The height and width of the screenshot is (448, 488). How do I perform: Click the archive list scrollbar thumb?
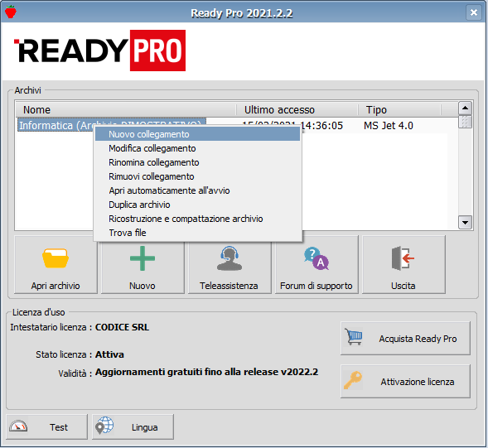pyautogui.click(x=465, y=122)
